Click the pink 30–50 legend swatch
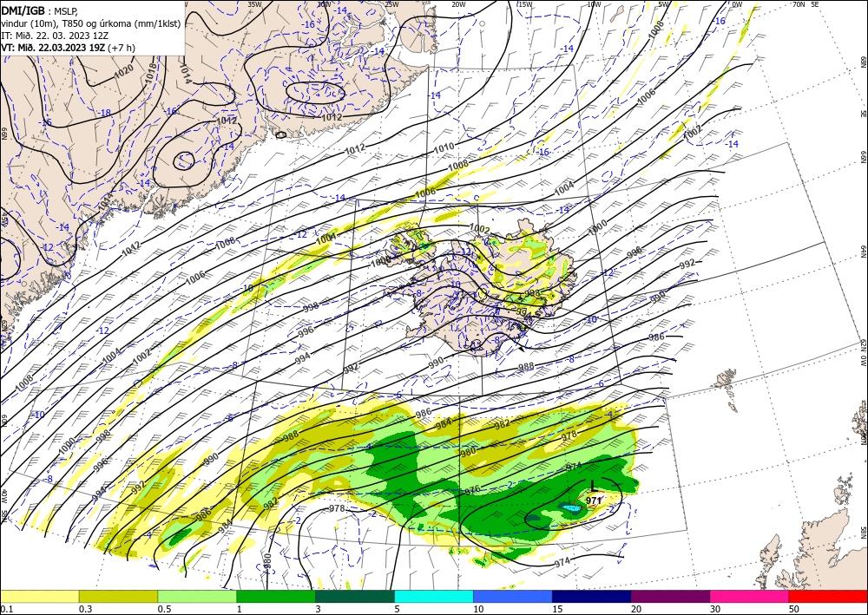This screenshot has height=615, width=868. tap(749, 596)
